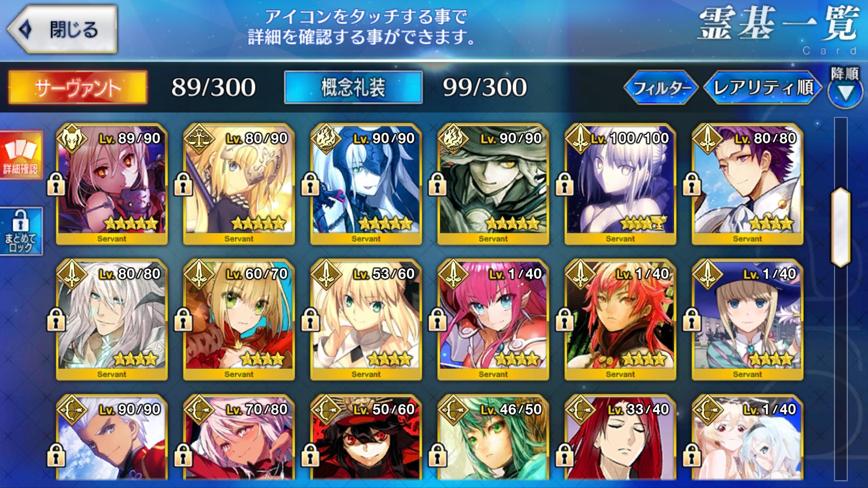Switch to the サーヴァント tab
This screenshot has width=868, height=488.
point(78,87)
